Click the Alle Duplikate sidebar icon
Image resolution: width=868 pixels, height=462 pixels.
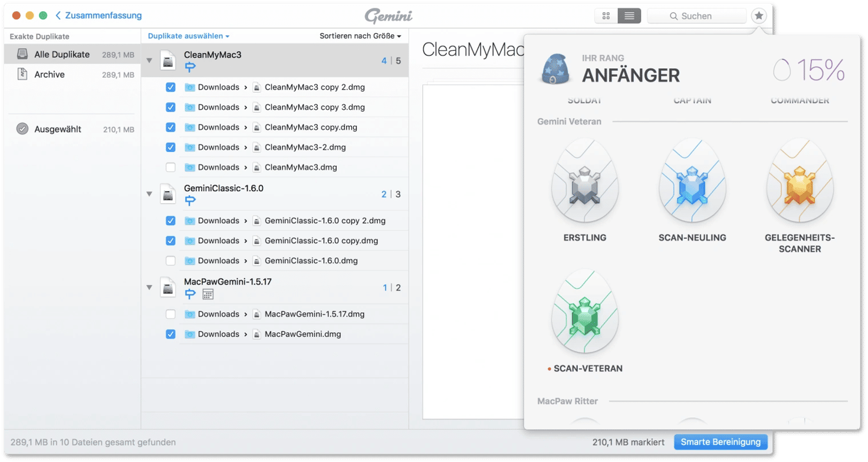(x=22, y=54)
